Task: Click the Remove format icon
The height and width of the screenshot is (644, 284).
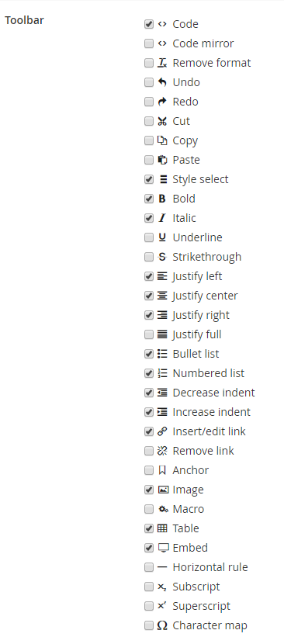Action: (x=162, y=63)
